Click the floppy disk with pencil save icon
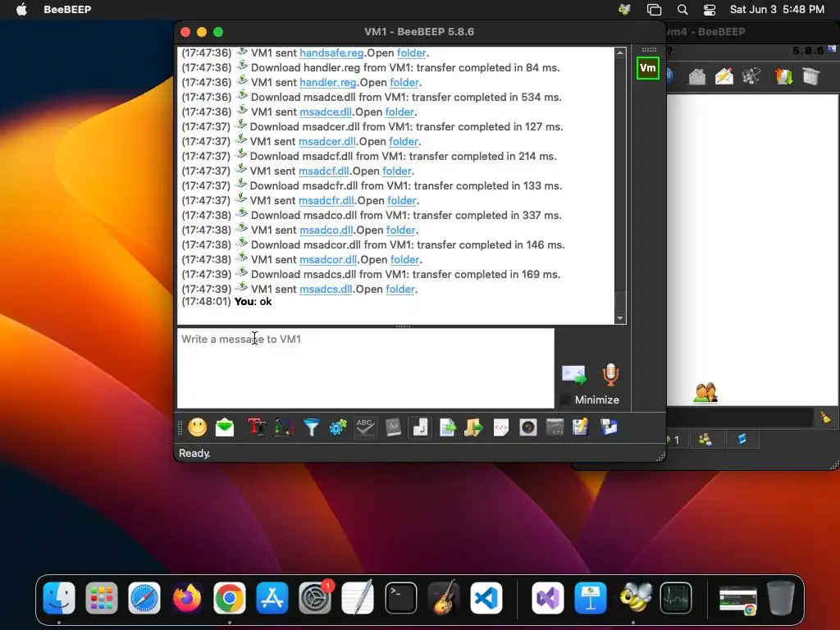This screenshot has height=630, width=840. tap(581, 427)
